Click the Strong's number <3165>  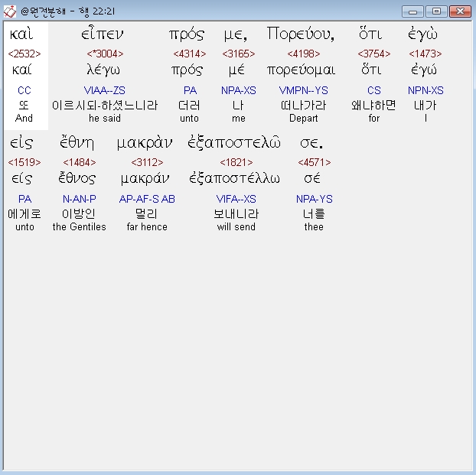pos(239,54)
